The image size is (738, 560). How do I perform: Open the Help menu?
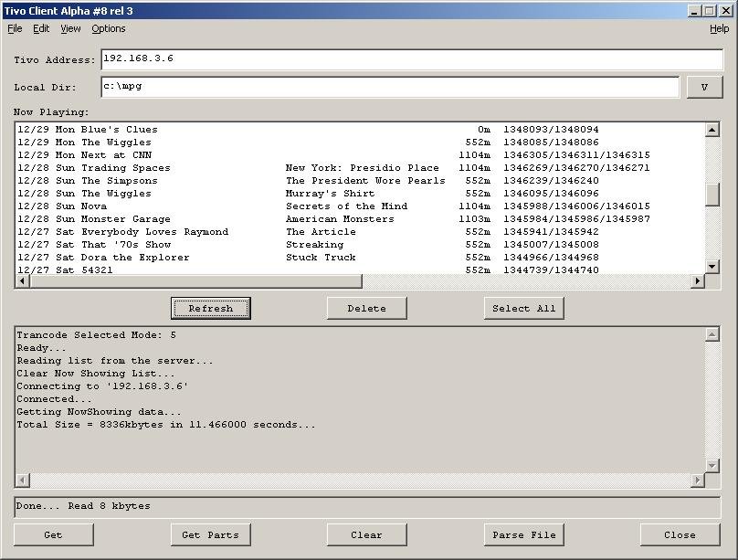(719, 28)
